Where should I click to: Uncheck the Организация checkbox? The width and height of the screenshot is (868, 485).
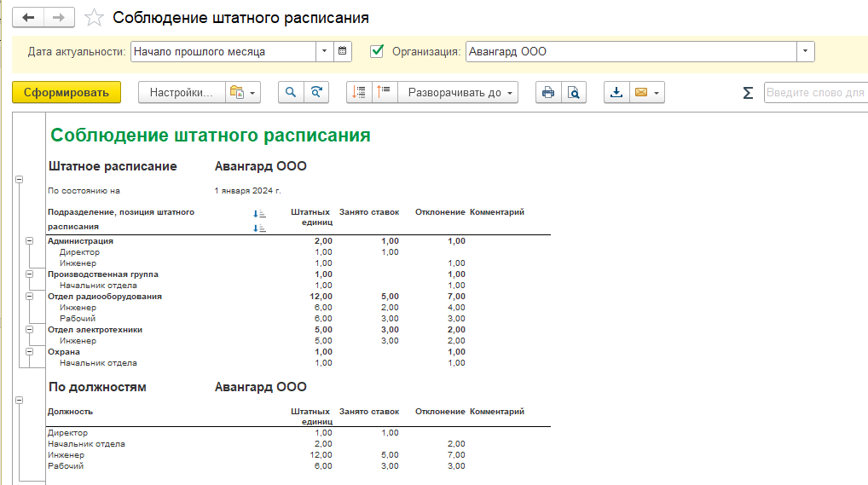[x=377, y=51]
